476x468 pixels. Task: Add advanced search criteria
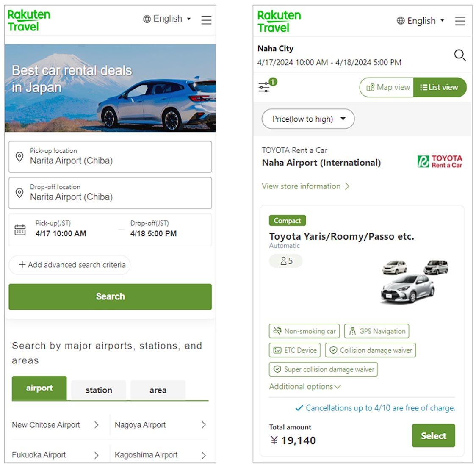[70, 265]
